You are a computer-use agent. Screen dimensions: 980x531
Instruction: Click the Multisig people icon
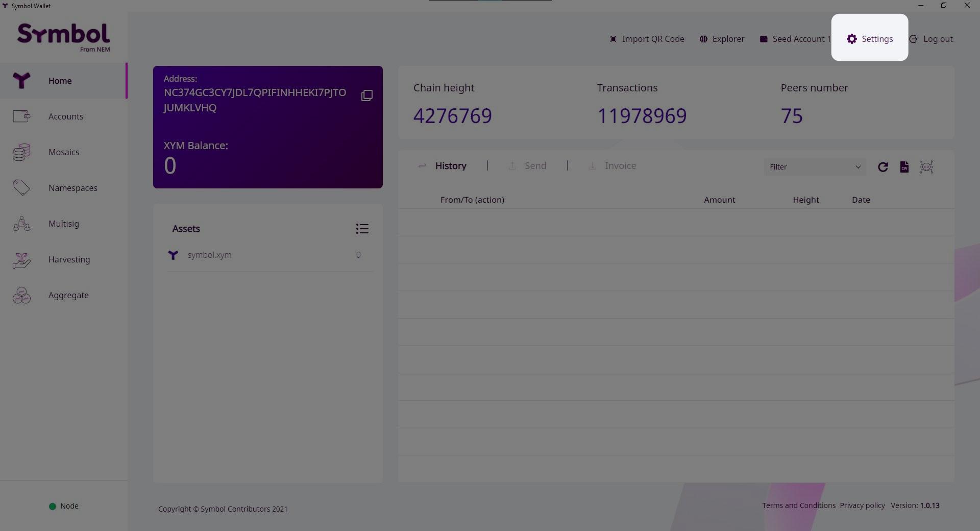point(21,224)
